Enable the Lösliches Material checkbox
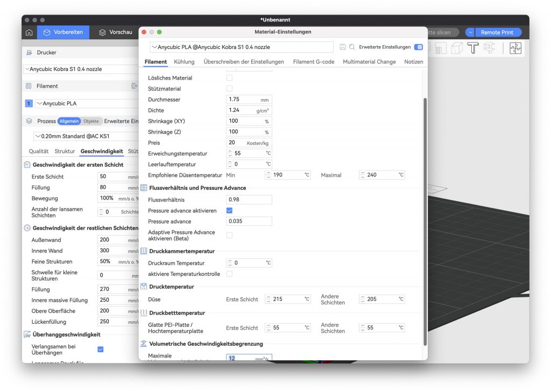The image size is (551, 392). click(230, 78)
